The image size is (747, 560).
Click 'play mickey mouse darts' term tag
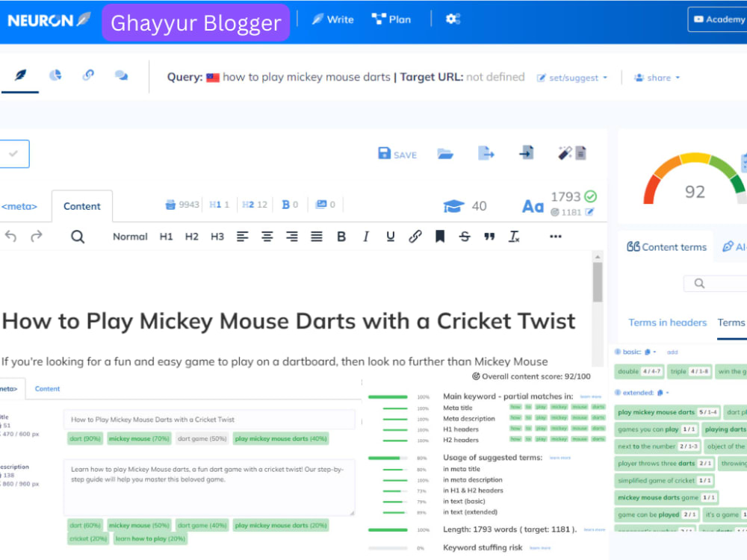pyautogui.click(x=667, y=412)
